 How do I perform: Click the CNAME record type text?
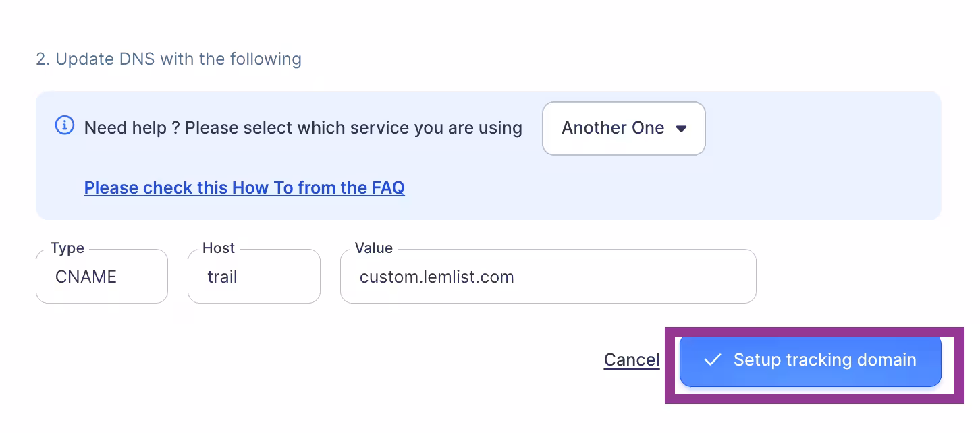[86, 277]
